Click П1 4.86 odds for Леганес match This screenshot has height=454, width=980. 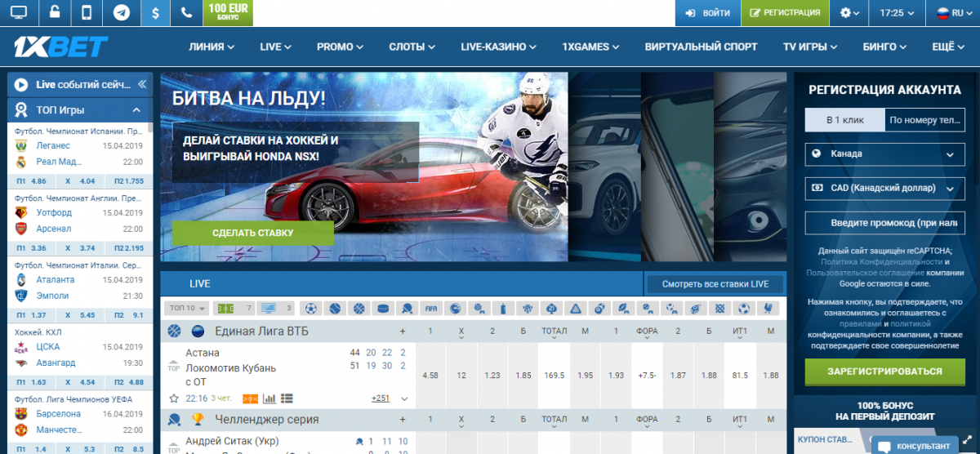click(x=31, y=180)
